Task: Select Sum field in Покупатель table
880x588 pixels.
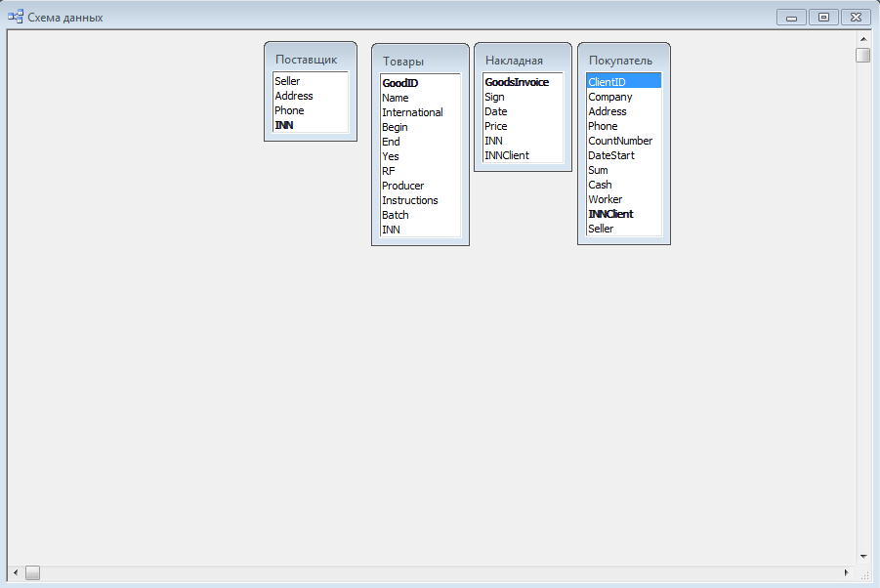Action: tap(624, 169)
